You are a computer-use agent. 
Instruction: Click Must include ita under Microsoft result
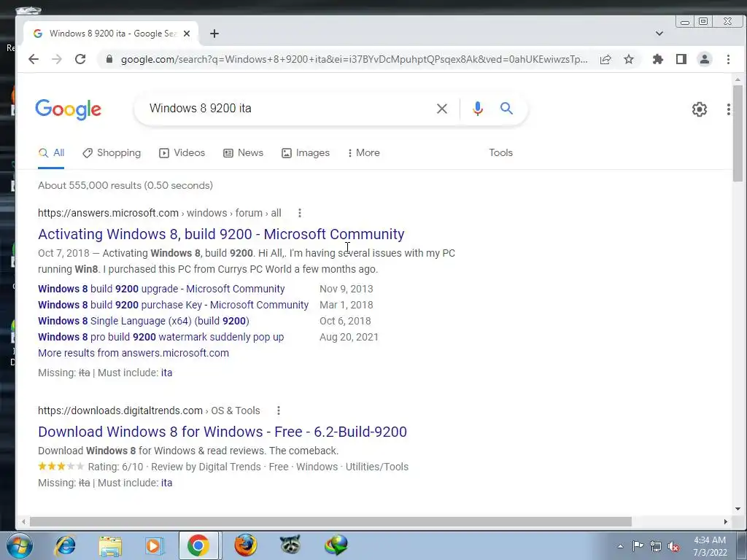coord(166,373)
